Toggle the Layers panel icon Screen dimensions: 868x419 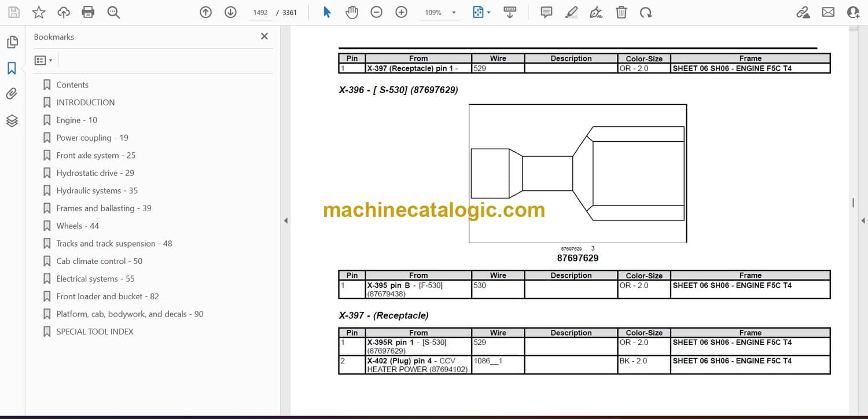point(12,120)
